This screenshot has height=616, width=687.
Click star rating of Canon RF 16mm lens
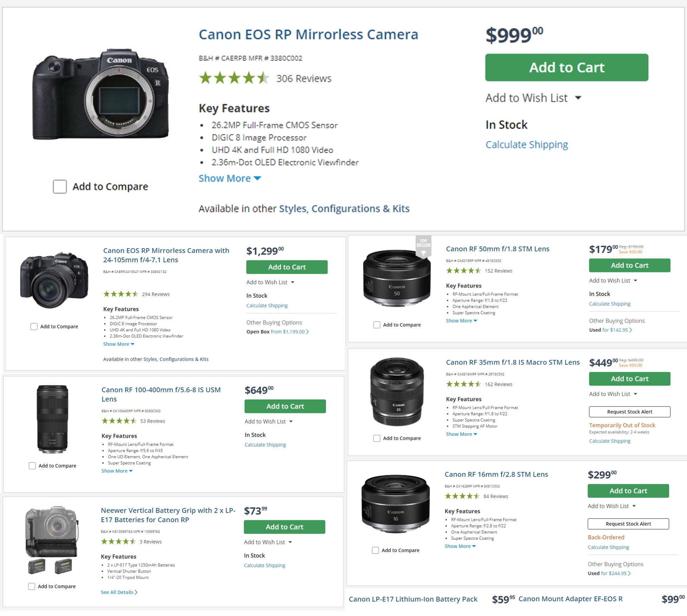click(462, 496)
